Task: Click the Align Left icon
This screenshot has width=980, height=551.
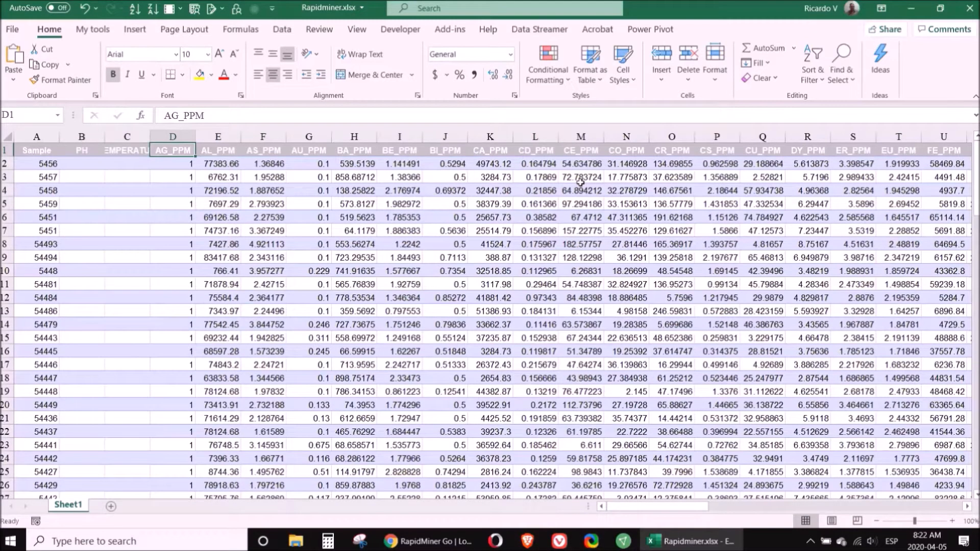Action: click(258, 74)
